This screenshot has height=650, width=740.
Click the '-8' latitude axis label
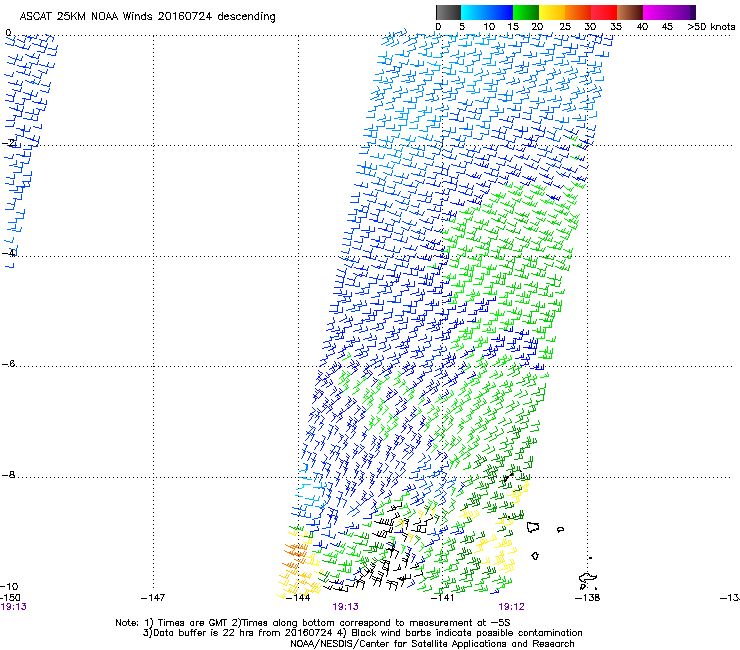[9, 474]
